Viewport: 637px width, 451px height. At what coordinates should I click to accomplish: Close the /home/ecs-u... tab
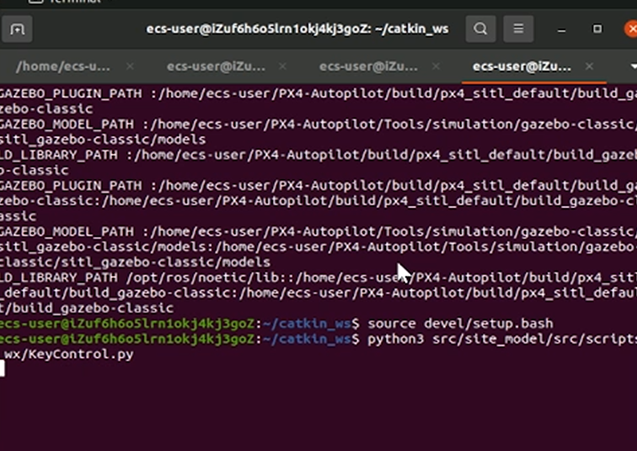coord(130,66)
